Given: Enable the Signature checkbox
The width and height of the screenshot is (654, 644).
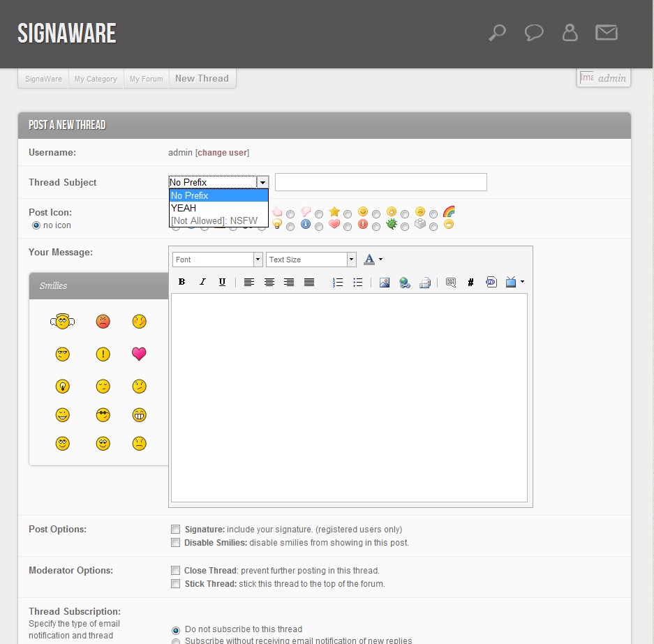Looking at the screenshot, I should pyautogui.click(x=176, y=530).
